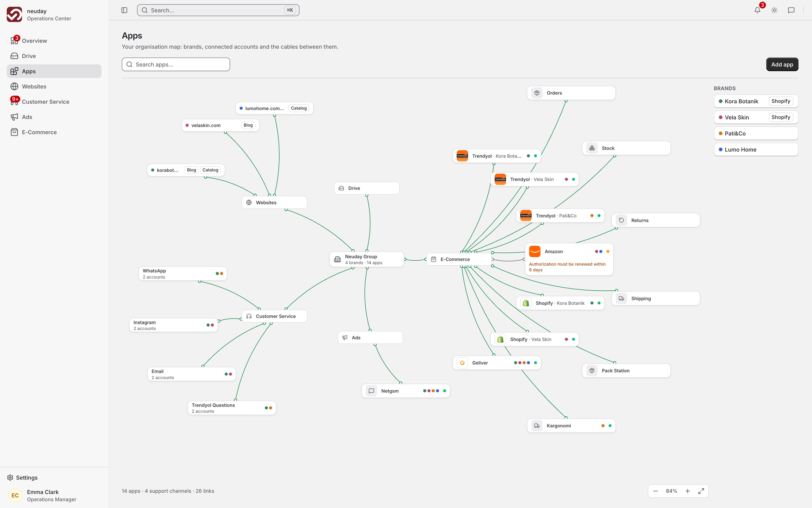Open Drive in the sidebar
The image size is (812, 508).
point(54,56)
